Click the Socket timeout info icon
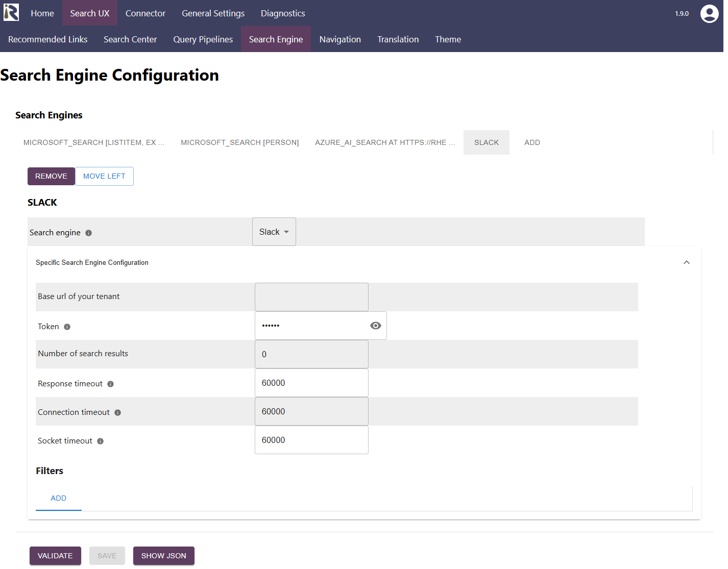 click(101, 441)
